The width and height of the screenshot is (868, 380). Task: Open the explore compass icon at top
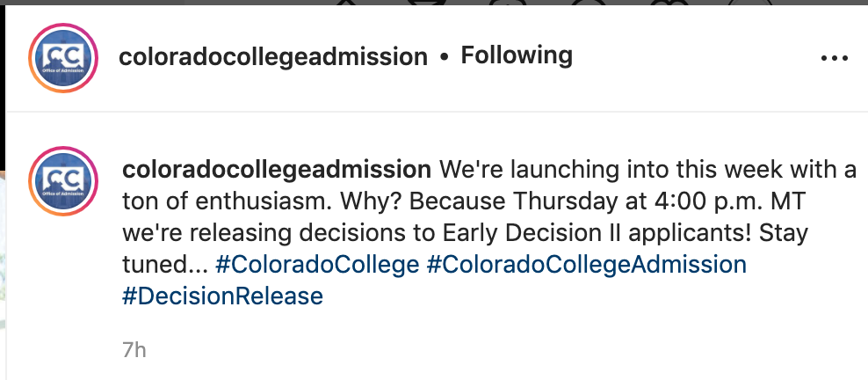pyautogui.click(x=590, y=3)
